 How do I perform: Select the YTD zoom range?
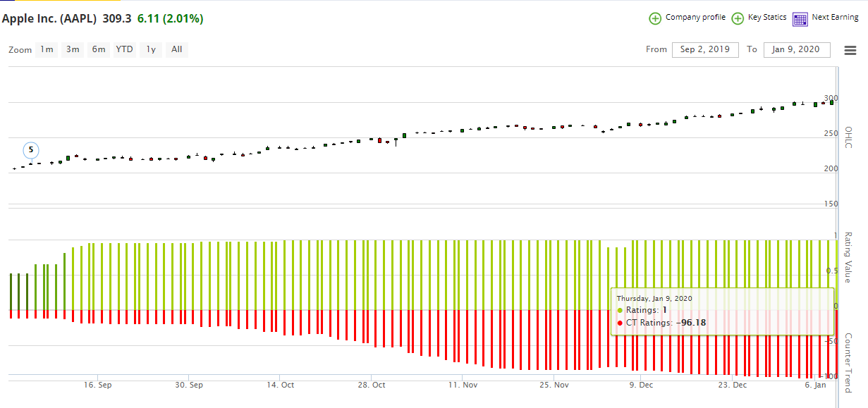tap(125, 49)
